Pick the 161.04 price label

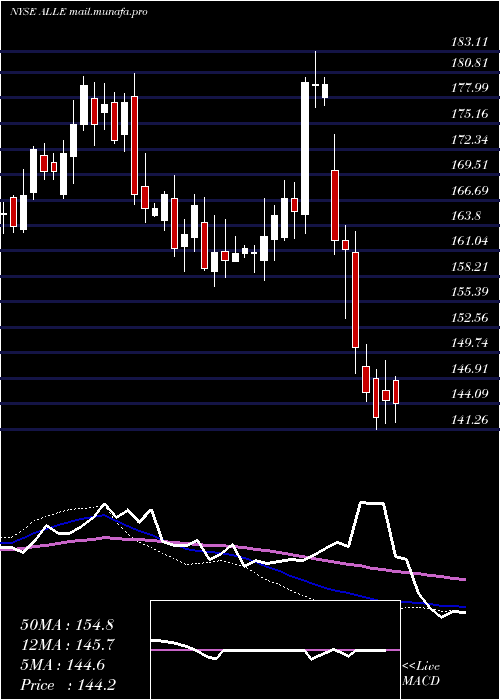click(469, 242)
